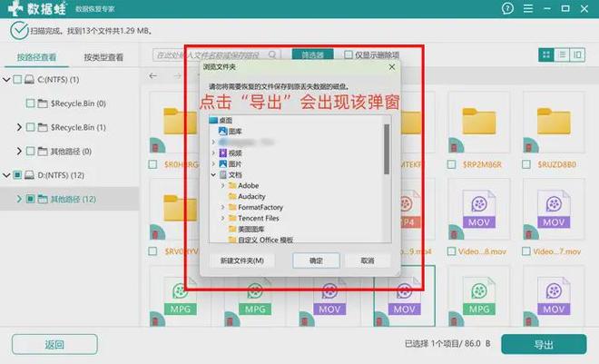Open the $RP2M86R folder thumbnail

pyautogui.click(x=478, y=123)
